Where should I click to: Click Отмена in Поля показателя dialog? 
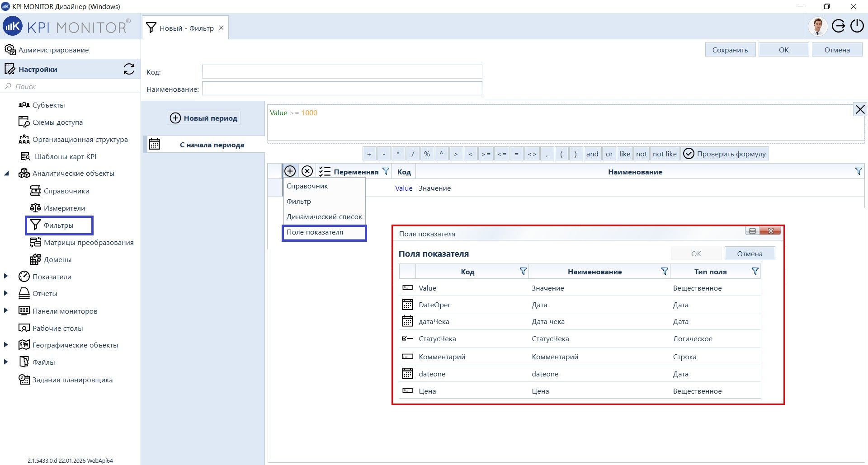(750, 254)
